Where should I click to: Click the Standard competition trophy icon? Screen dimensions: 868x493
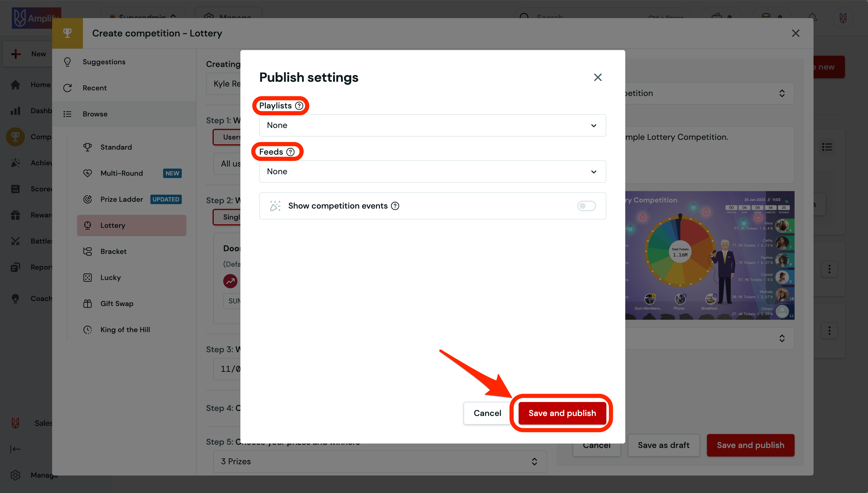click(x=88, y=147)
